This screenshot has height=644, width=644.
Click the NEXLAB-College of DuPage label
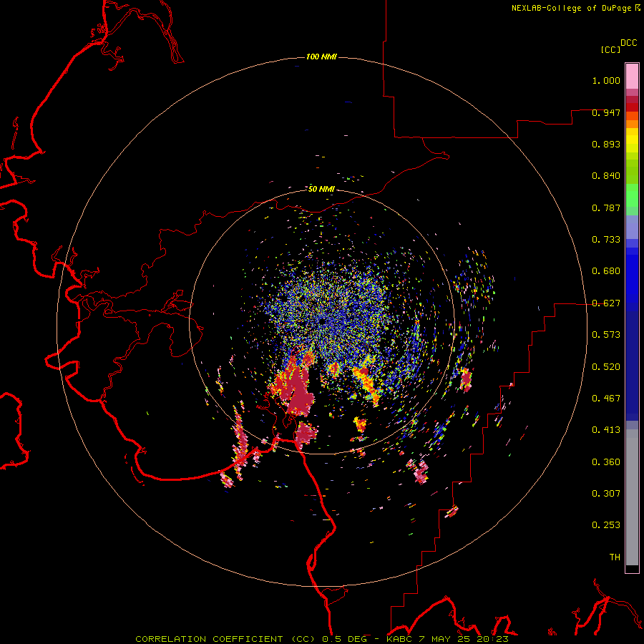575,8
